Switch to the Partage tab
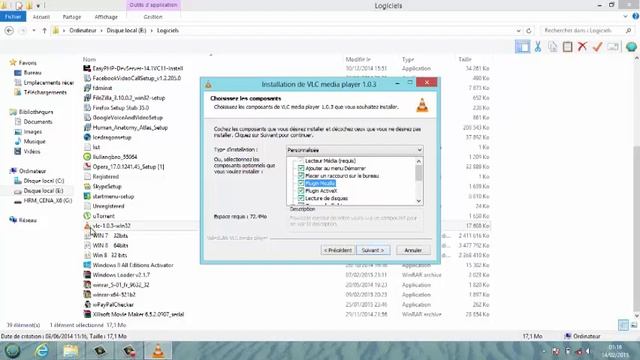The image size is (640, 360). point(72,17)
